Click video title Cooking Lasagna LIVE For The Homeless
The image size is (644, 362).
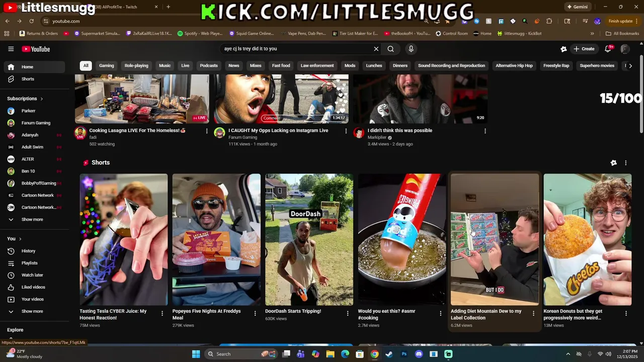tap(137, 130)
